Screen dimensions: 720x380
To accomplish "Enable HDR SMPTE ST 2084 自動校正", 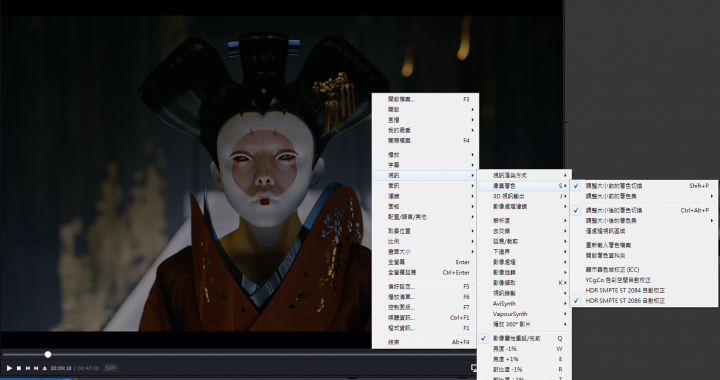I will [x=644, y=291].
